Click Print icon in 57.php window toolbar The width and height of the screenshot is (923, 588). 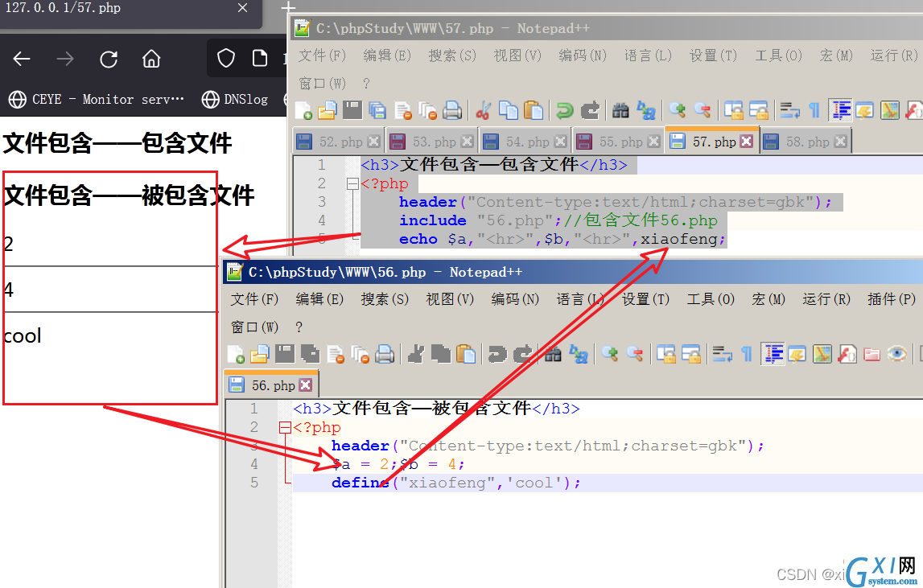tap(452, 110)
